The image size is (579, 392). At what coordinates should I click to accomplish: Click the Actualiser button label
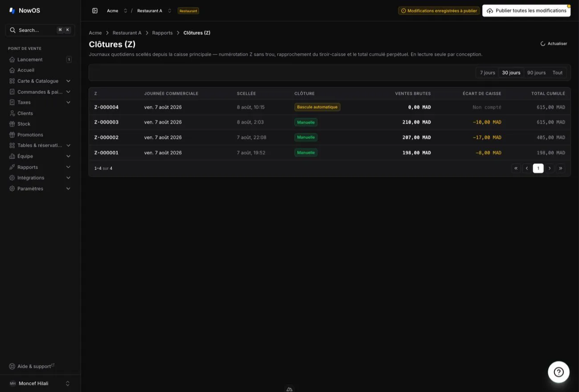(557, 44)
